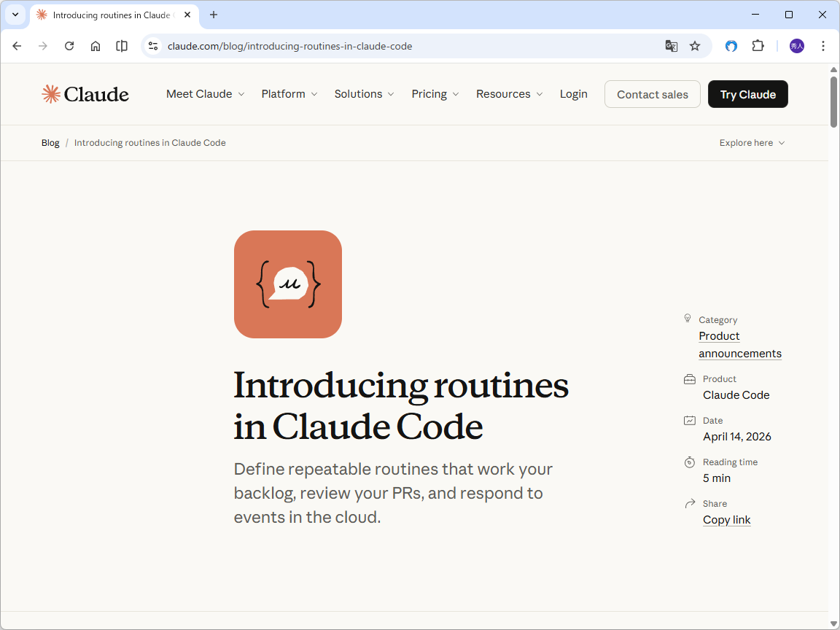Viewport: 840px width, 630px height.
Task: Maximize the browser window
Action: point(788,15)
